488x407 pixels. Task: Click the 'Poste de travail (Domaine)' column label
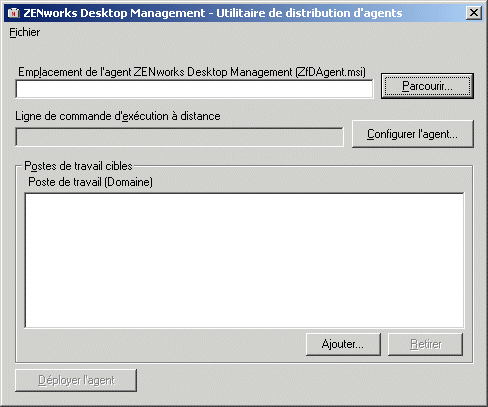point(90,182)
